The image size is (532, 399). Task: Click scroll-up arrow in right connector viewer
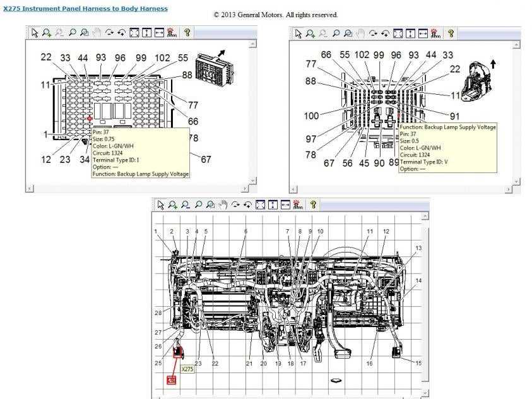pyautogui.click(x=516, y=45)
